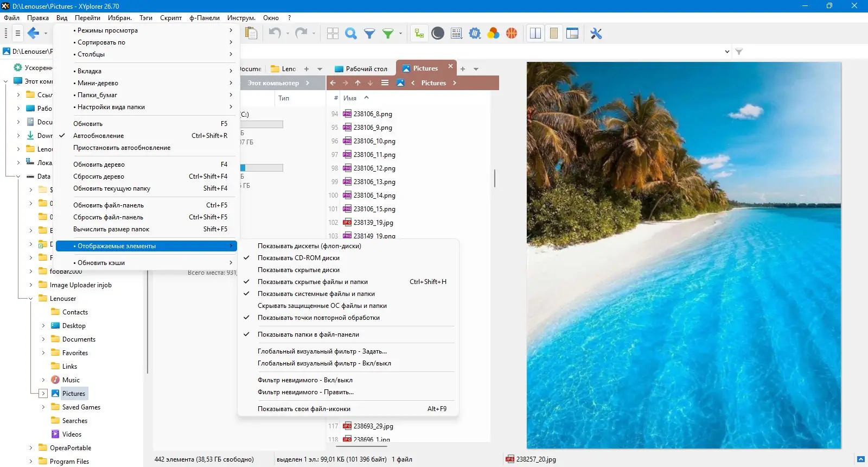Click the funnel icon at the address bar's end
The width and height of the screenshot is (868, 467).
(739, 52)
